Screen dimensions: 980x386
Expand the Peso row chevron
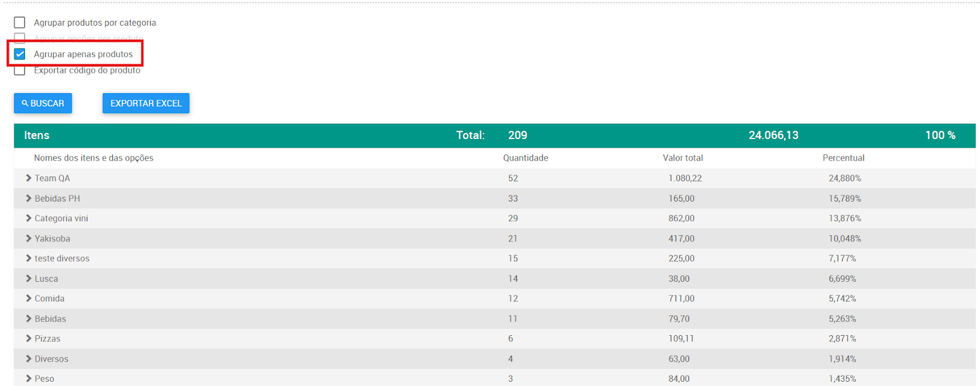pyautogui.click(x=28, y=379)
